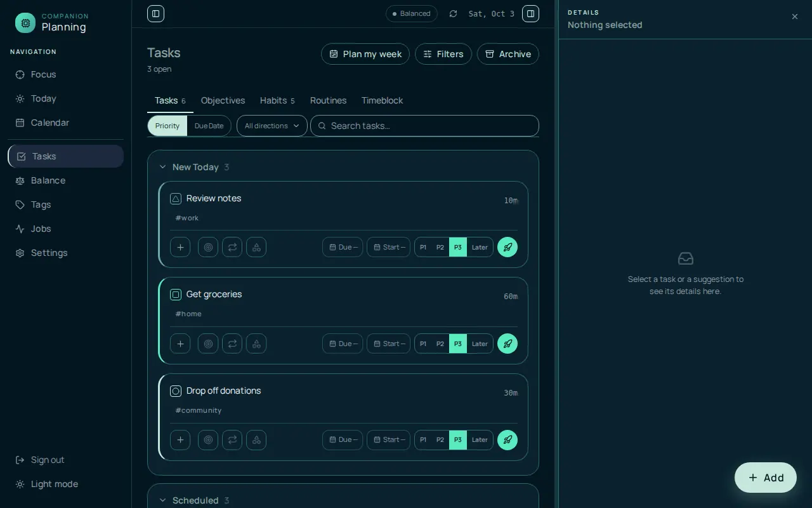This screenshot has width=812, height=508.
Task: Check the Get groceries task checkbox
Action: (x=176, y=295)
